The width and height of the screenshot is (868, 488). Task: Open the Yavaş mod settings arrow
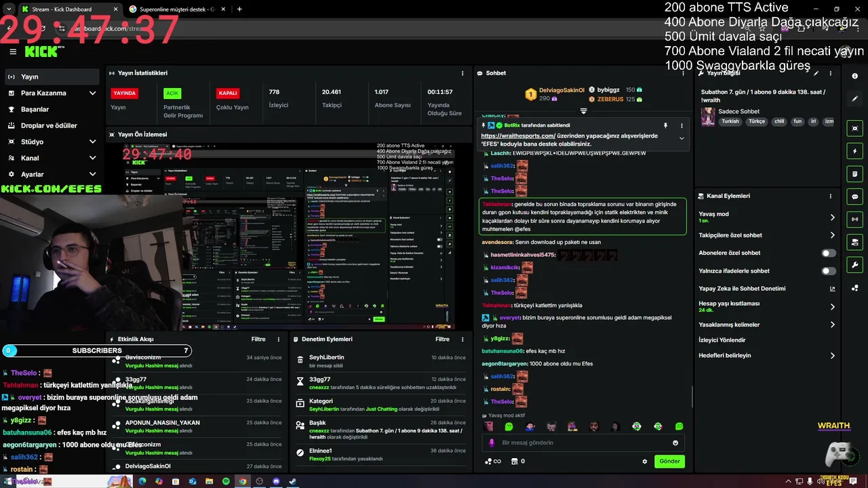point(833,218)
